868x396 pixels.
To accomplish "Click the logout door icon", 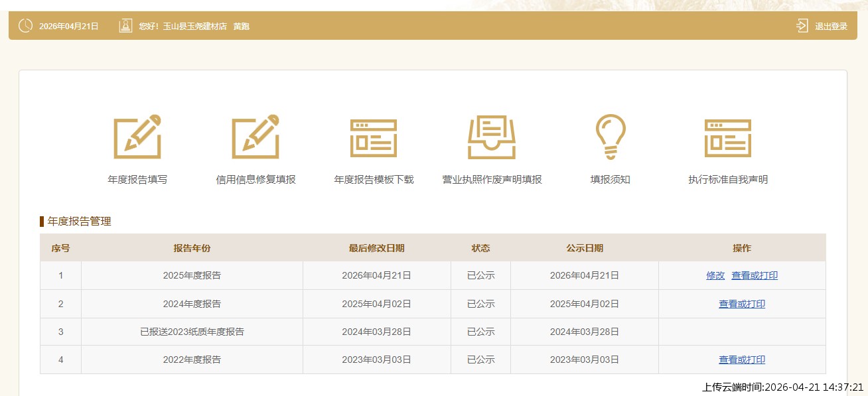I will pos(802,26).
